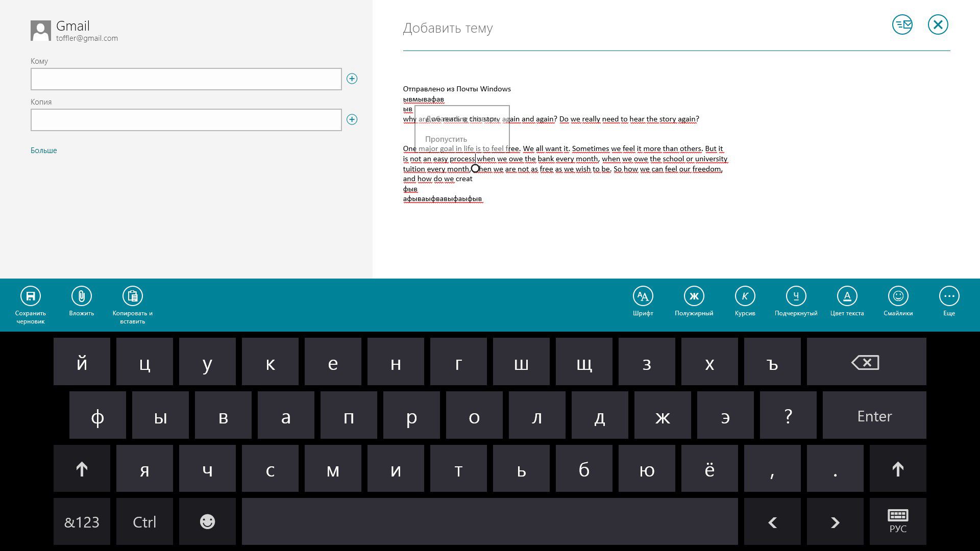Image resolution: width=980 pixels, height=551 pixels.
Task: Click the Кому recipient input field
Action: (186, 79)
